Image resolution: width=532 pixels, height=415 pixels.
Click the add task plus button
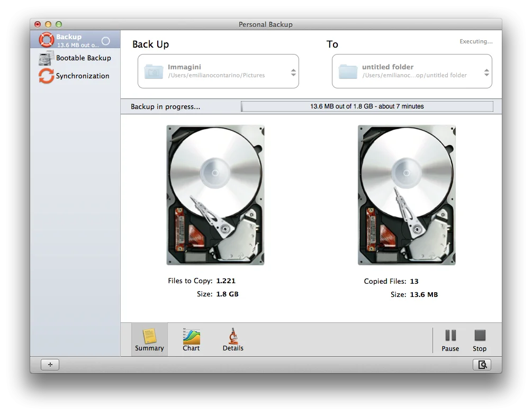point(50,365)
